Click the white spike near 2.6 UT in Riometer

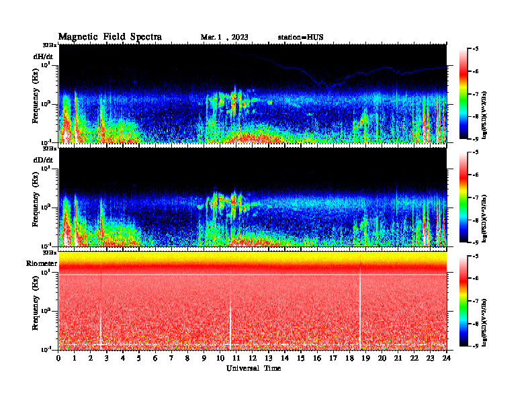[x=101, y=330]
